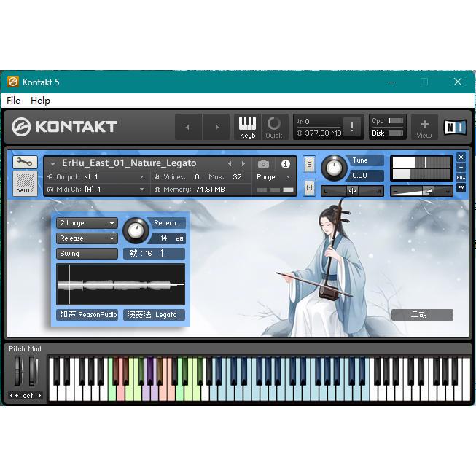
Task: Click the instrument name ErHu_East_01_Nature_Legato
Action: coord(129,163)
